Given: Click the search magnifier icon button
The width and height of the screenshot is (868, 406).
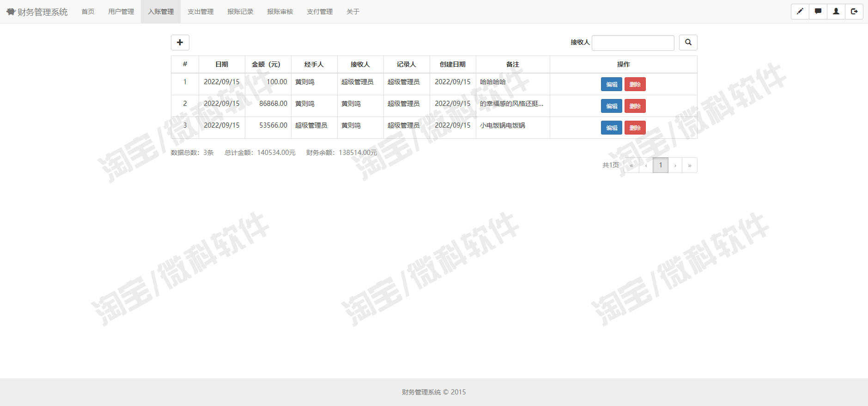Looking at the screenshot, I should [x=688, y=43].
